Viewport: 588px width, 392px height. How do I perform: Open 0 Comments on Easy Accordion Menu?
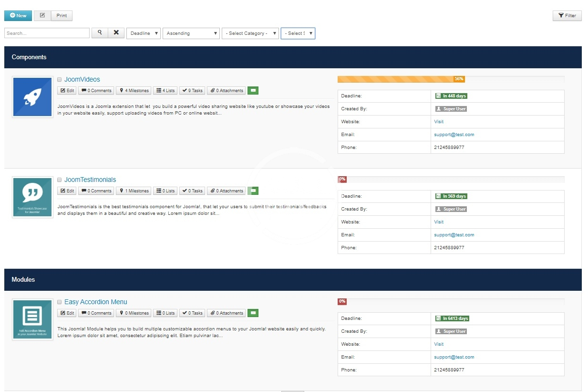tap(96, 313)
